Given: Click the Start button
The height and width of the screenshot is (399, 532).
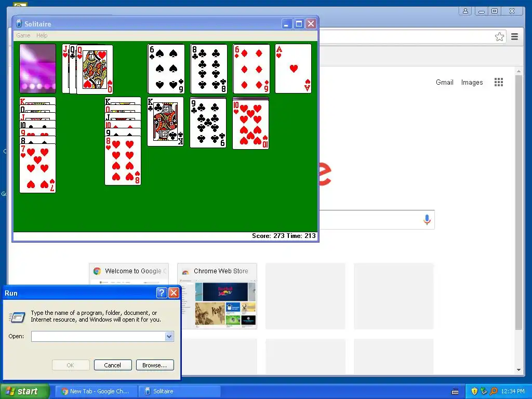Looking at the screenshot, I should point(24,391).
